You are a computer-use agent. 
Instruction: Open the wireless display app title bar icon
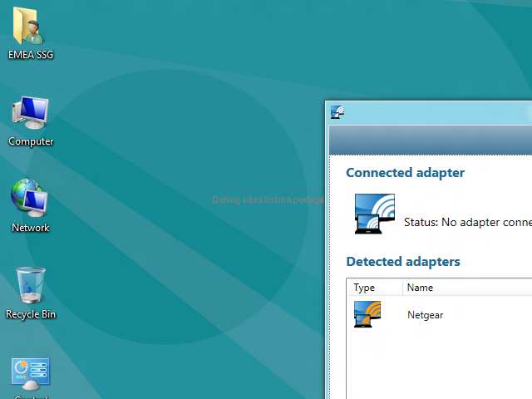(337, 112)
